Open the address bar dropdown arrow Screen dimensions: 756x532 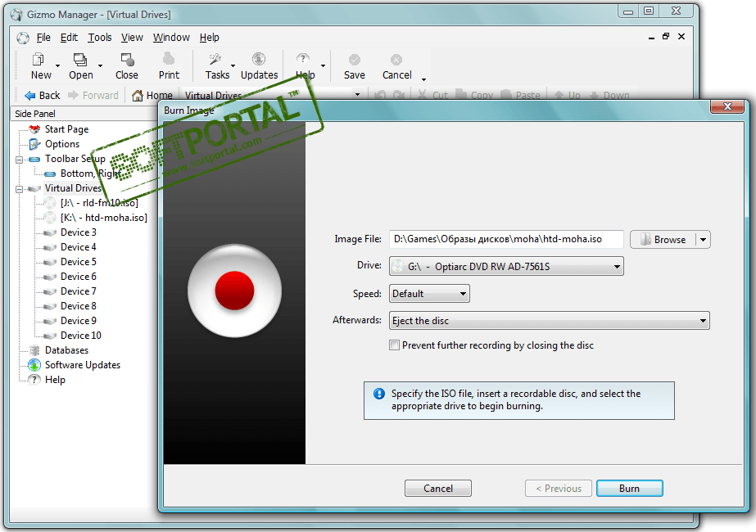(357, 94)
